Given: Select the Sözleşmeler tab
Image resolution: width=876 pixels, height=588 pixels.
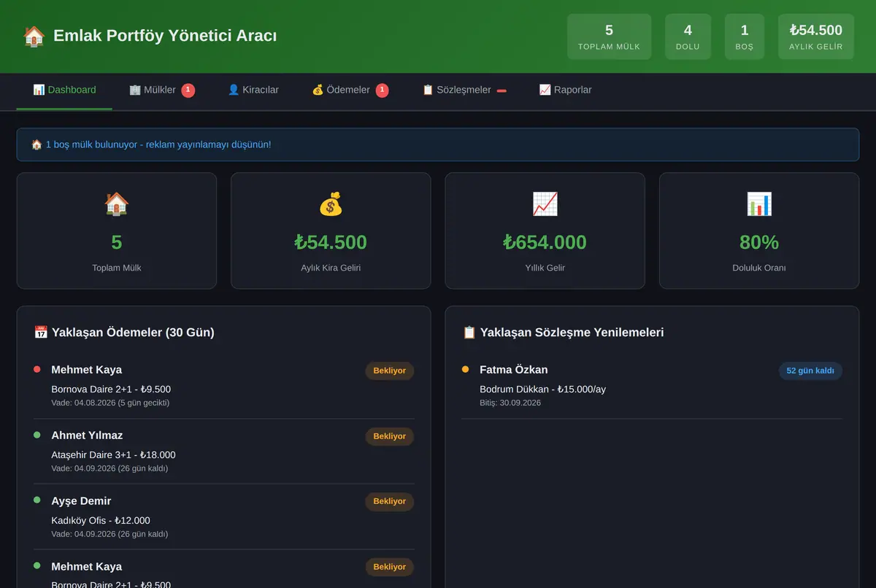Looking at the screenshot, I should tap(464, 90).
